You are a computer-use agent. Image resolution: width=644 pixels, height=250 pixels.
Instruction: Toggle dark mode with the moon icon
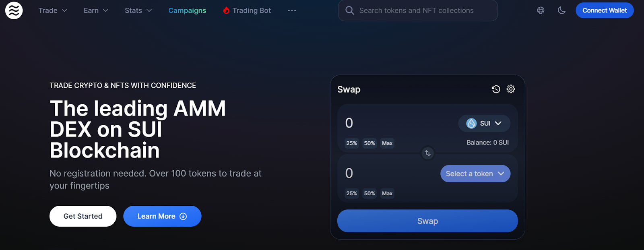click(x=561, y=10)
